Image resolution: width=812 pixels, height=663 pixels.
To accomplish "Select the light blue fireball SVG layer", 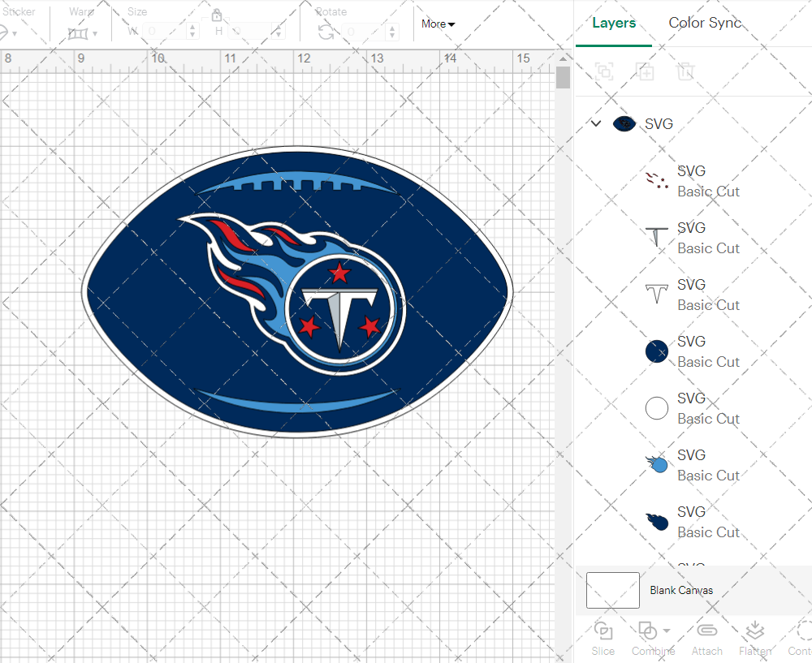I will coord(693,465).
